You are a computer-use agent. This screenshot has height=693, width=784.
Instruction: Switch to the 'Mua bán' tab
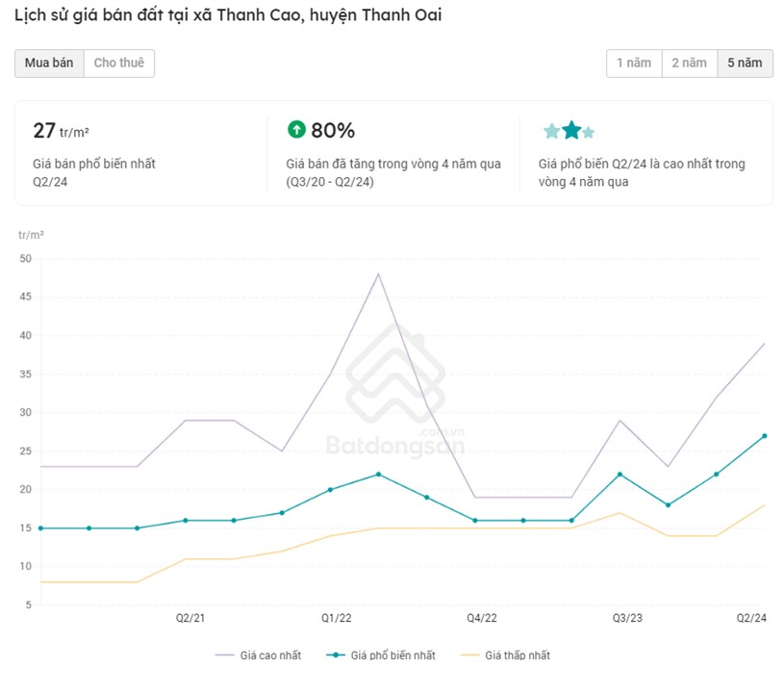point(49,63)
